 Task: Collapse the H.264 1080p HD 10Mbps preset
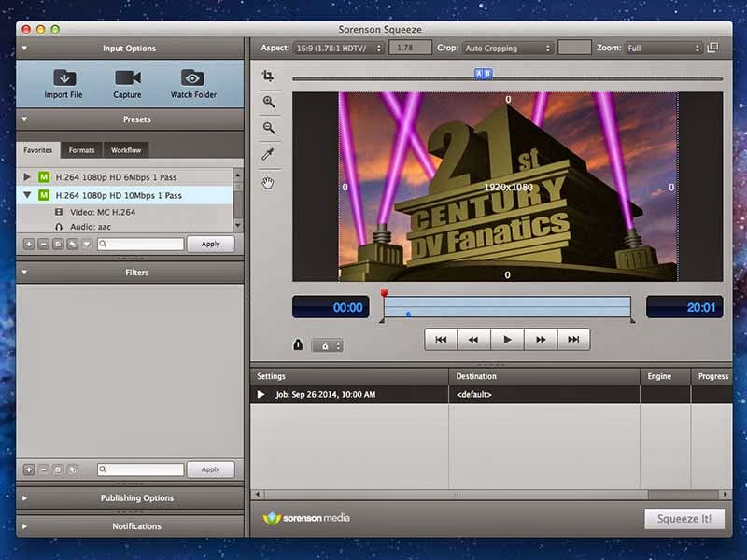coord(26,194)
